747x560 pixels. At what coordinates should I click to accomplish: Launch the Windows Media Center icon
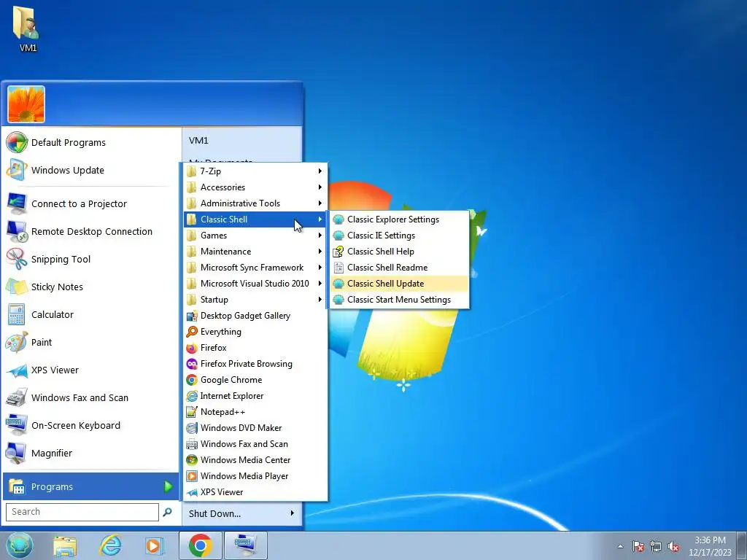192,460
